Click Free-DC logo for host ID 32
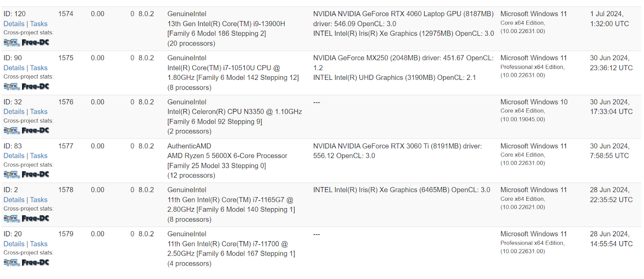 (x=35, y=130)
